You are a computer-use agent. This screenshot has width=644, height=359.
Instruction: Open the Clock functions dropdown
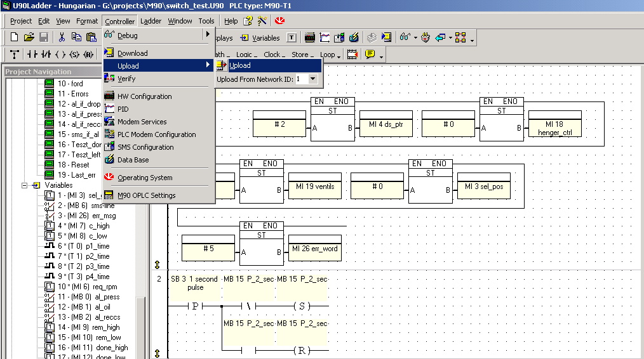click(274, 55)
